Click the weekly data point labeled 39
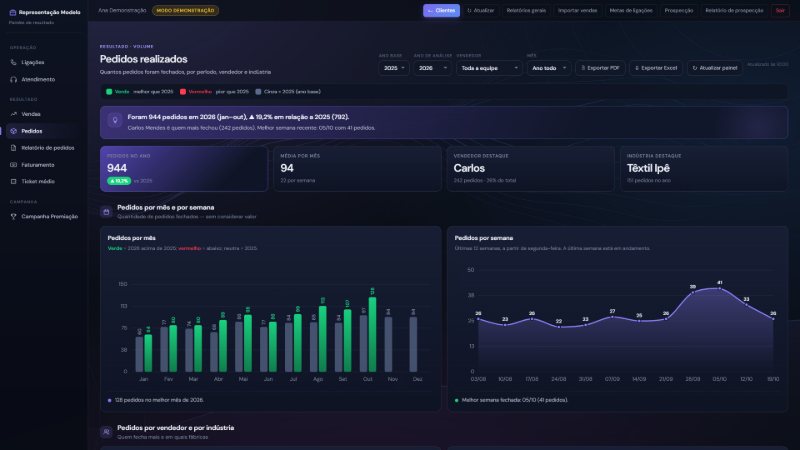The image size is (800, 450). tap(693, 293)
